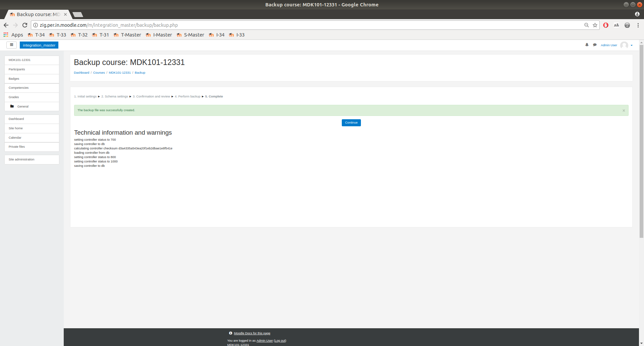Open Badges in the sidebar

coord(32,79)
